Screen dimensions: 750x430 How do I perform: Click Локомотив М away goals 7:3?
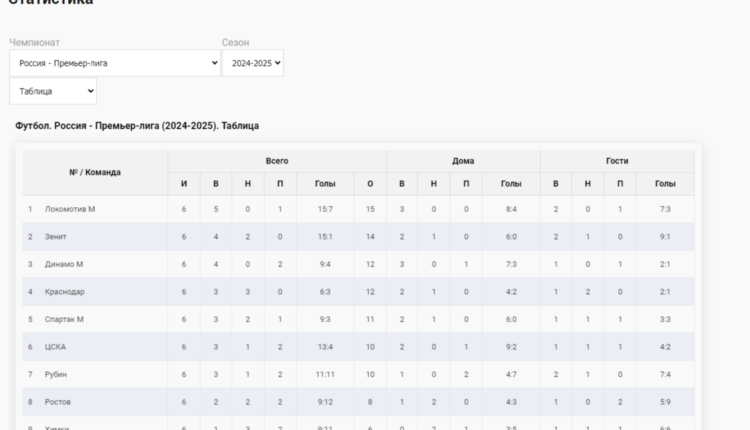[665, 209]
